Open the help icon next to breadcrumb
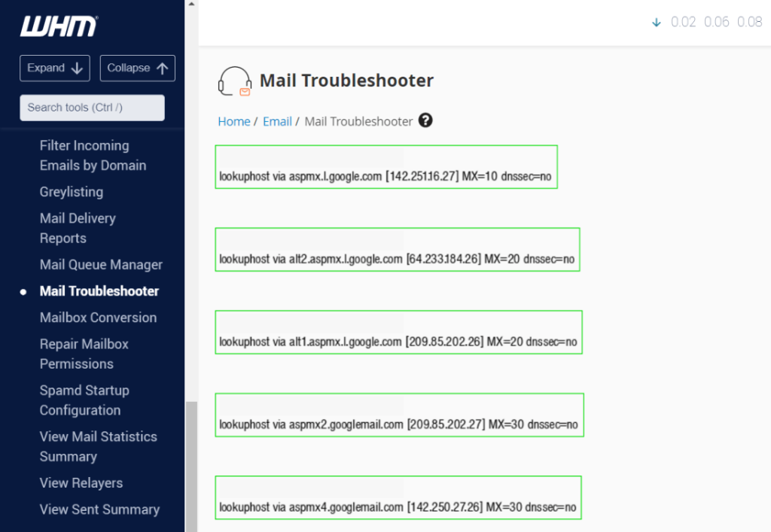The width and height of the screenshot is (771, 532). 425,120
